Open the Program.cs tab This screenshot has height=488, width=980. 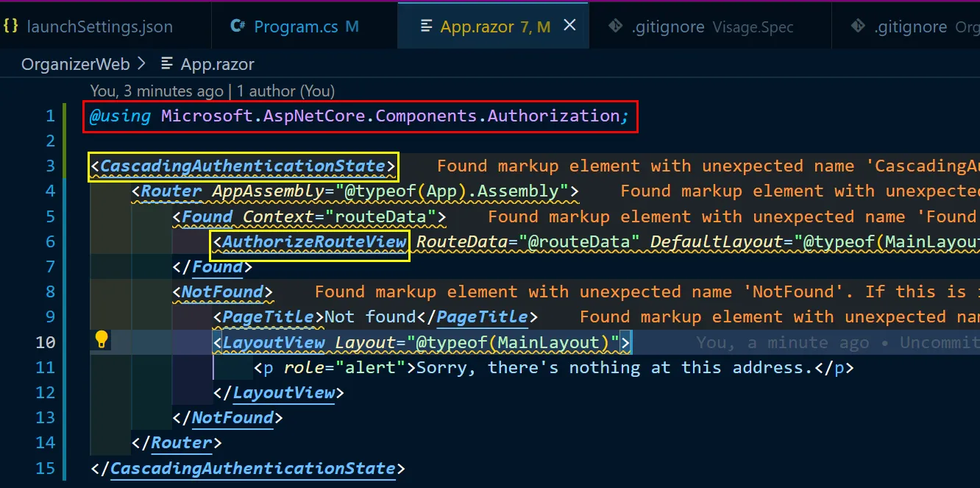[x=295, y=27]
